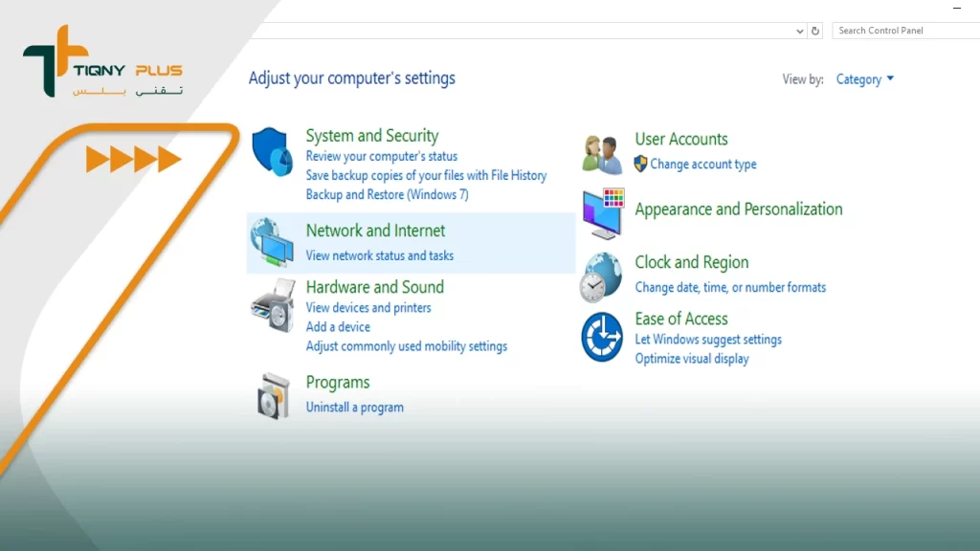Click the Ease of Access icon
The image size is (980, 551).
point(602,337)
